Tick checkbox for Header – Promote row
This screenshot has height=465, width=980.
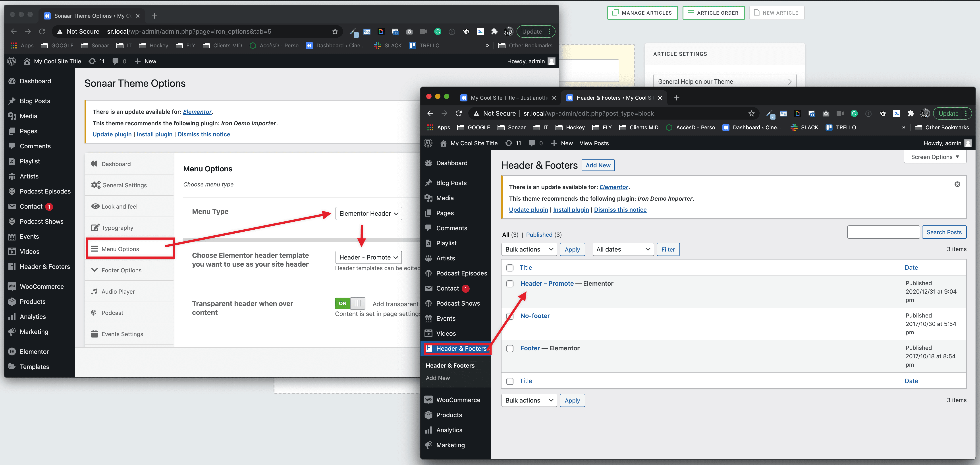[510, 284]
